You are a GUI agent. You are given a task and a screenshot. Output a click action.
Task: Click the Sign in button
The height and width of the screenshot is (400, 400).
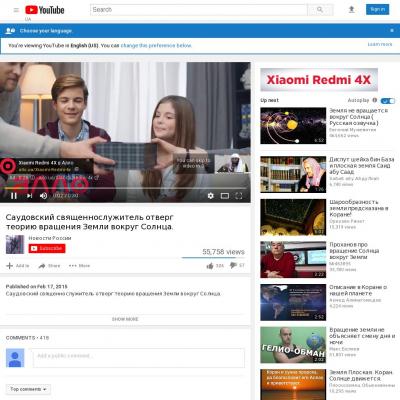click(377, 9)
